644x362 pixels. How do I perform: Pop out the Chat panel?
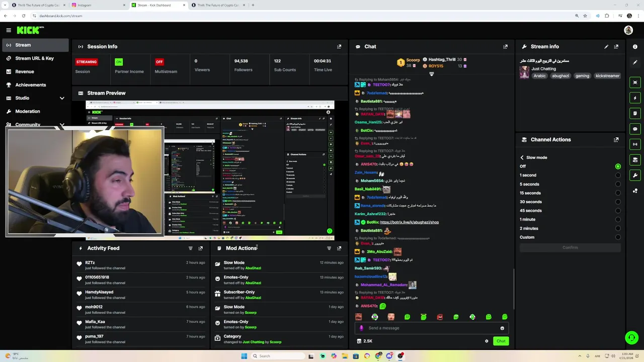point(505,46)
